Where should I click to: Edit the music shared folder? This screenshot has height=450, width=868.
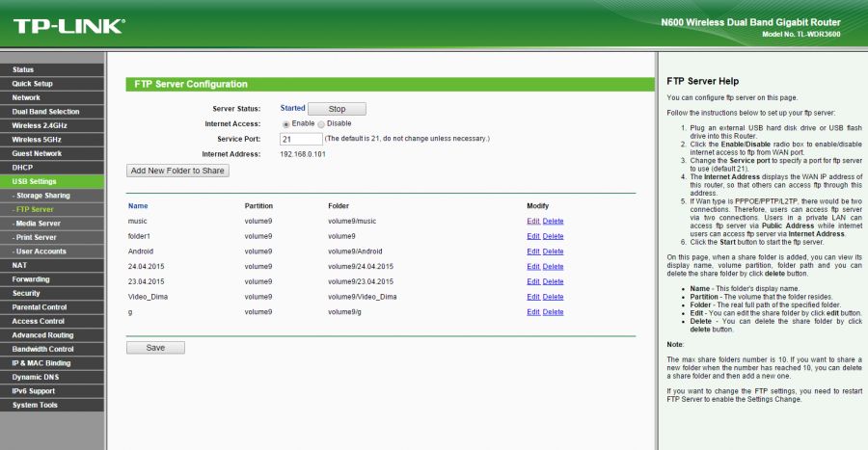click(x=533, y=222)
